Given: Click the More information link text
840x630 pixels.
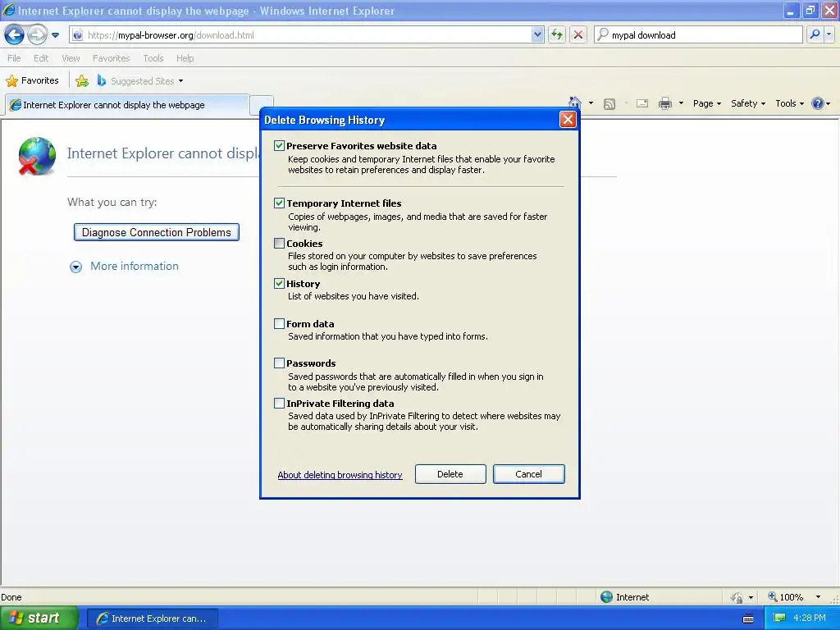Looking at the screenshot, I should (x=135, y=267).
